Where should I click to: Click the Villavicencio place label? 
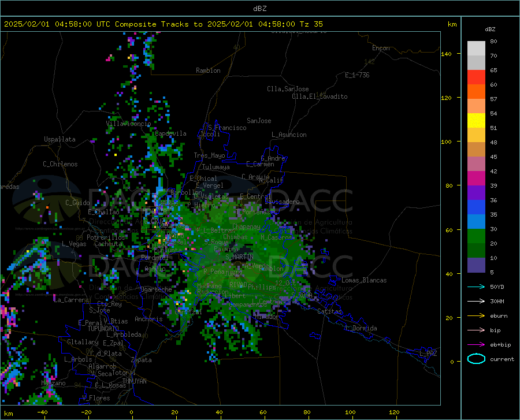coord(128,124)
